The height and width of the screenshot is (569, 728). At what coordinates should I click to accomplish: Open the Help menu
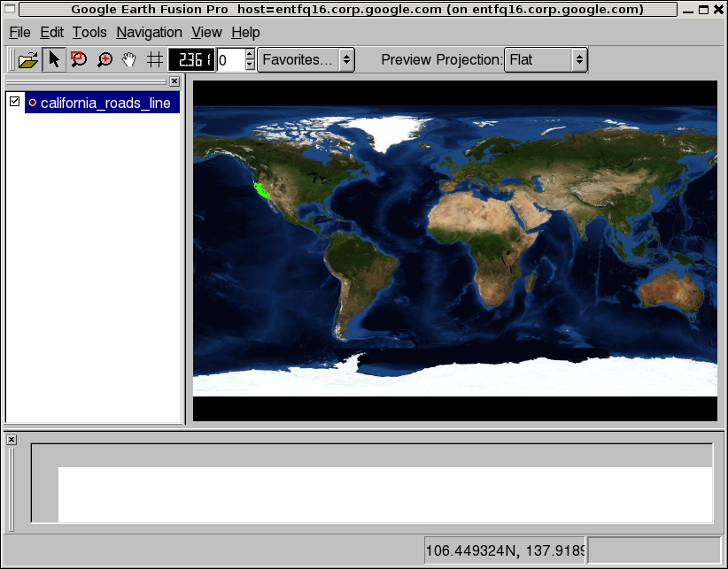(x=245, y=32)
